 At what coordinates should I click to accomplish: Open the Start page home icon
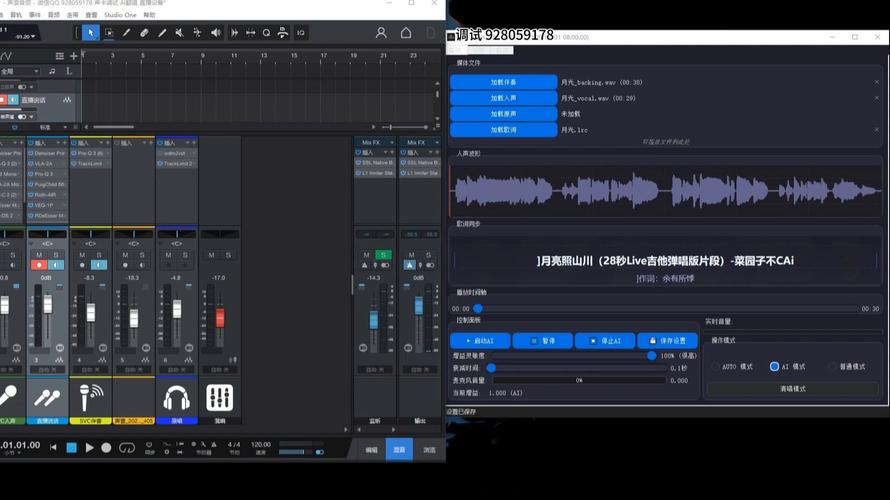406,33
